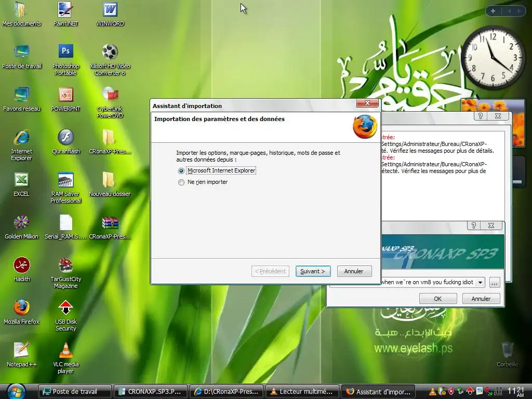Click the red shield tray icon
This screenshot has height=399, width=532.
[x=451, y=392]
